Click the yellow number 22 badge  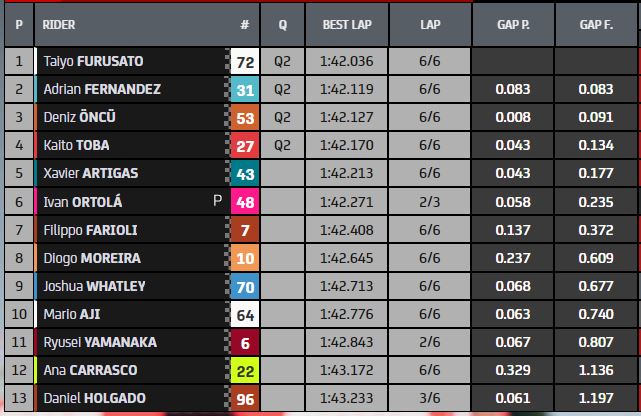(x=245, y=370)
